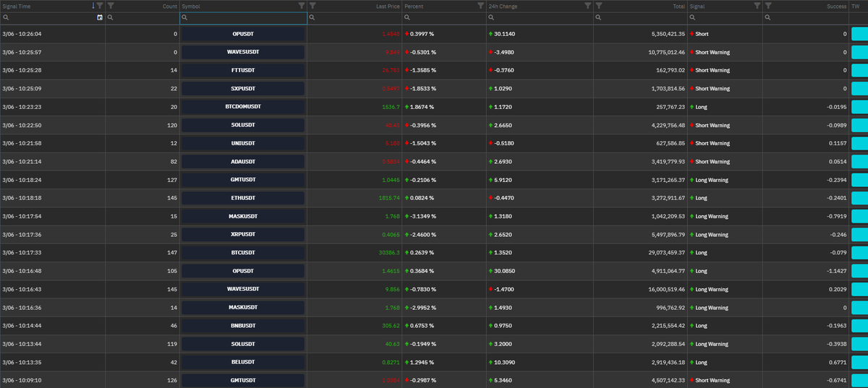Image resolution: width=868 pixels, height=388 pixels.
Task: Open the SOLUSDT symbol at 10:22:50
Action: point(243,125)
